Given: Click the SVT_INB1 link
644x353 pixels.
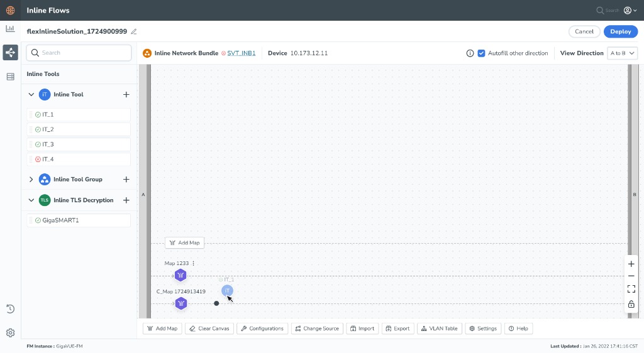Looking at the screenshot, I should click(241, 53).
